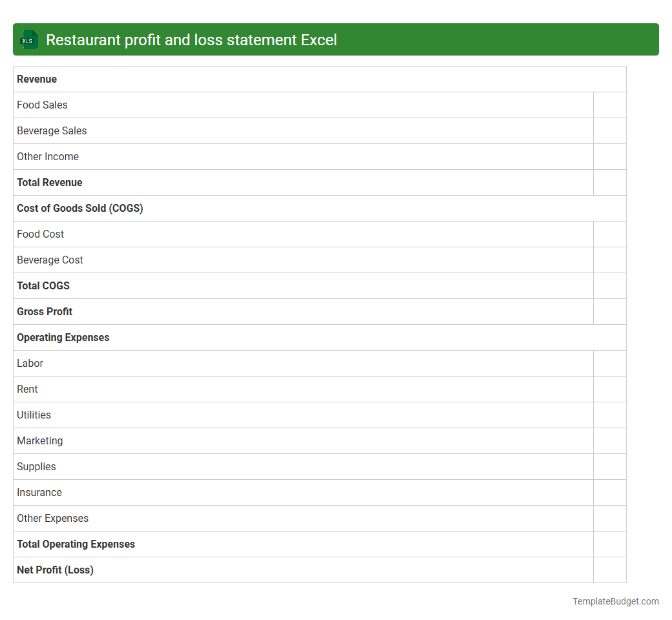This screenshot has width=672, height=620.
Task: Click the amount cell beside Food Sales
Action: point(609,105)
